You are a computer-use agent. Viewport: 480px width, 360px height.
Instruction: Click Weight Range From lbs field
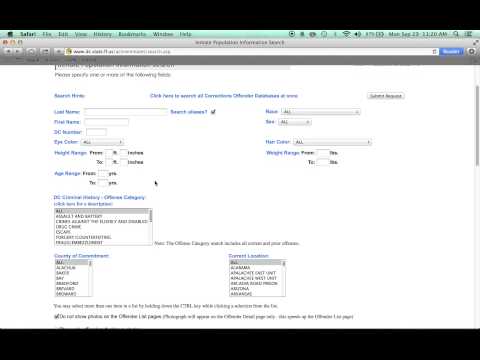tap(322, 153)
